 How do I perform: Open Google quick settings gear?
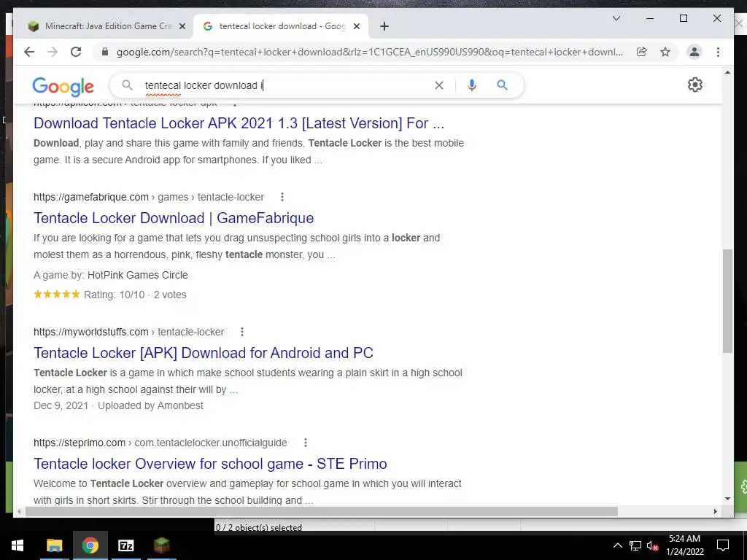pos(695,85)
